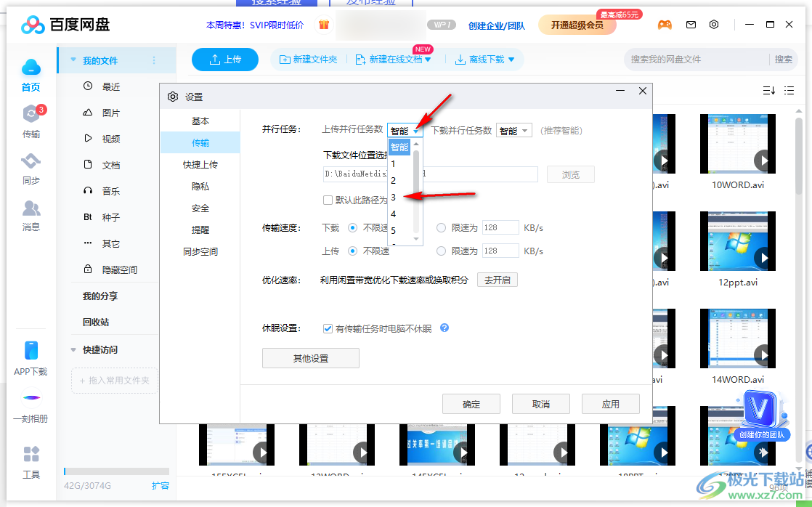Image resolution: width=812 pixels, height=507 pixels.
Task: Open the Messages icon in sidebar
Action: (31, 208)
